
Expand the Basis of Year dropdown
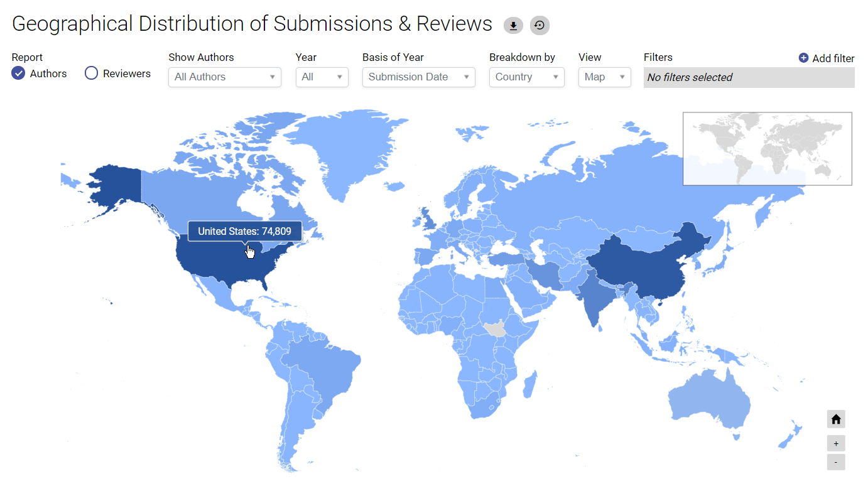coord(418,77)
